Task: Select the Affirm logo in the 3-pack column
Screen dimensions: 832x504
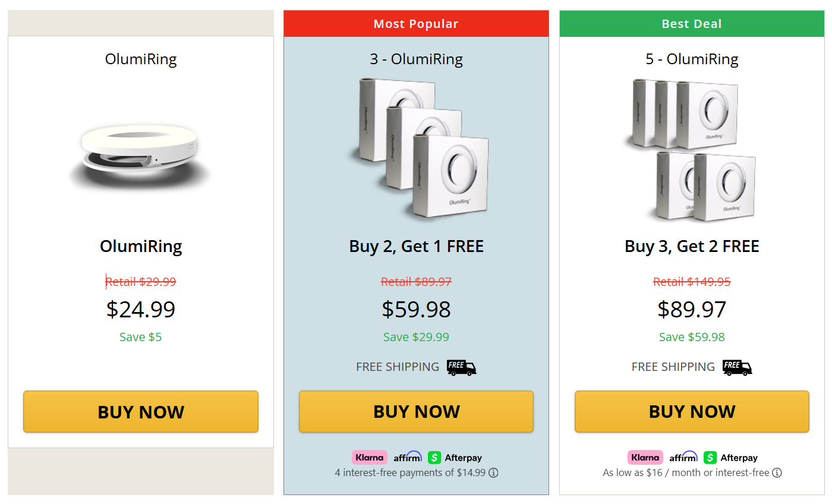Action: (407, 457)
